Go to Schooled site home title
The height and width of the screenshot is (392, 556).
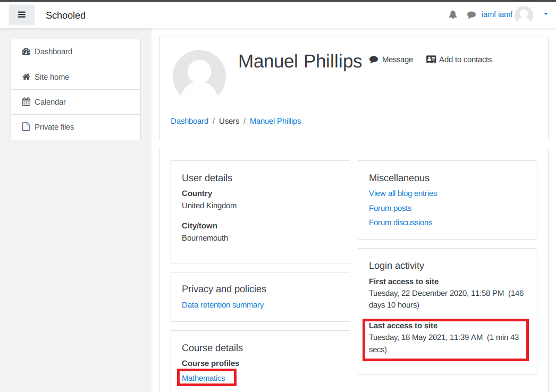[65, 15]
